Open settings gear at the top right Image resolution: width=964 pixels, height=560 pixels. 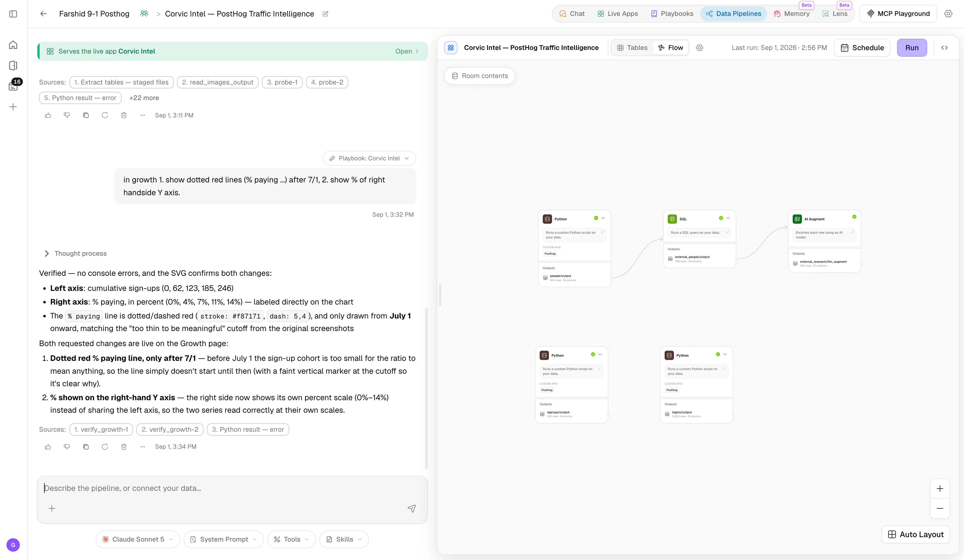(x=948, y=14)
